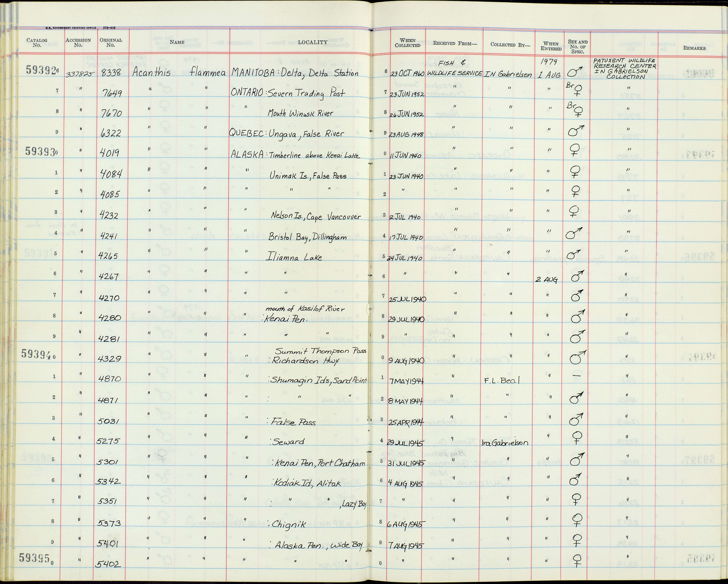The image size is (728, 584).
Task: Click the Patuxent Wildlife Research Center remark
Action: click(x=625, y=68)
